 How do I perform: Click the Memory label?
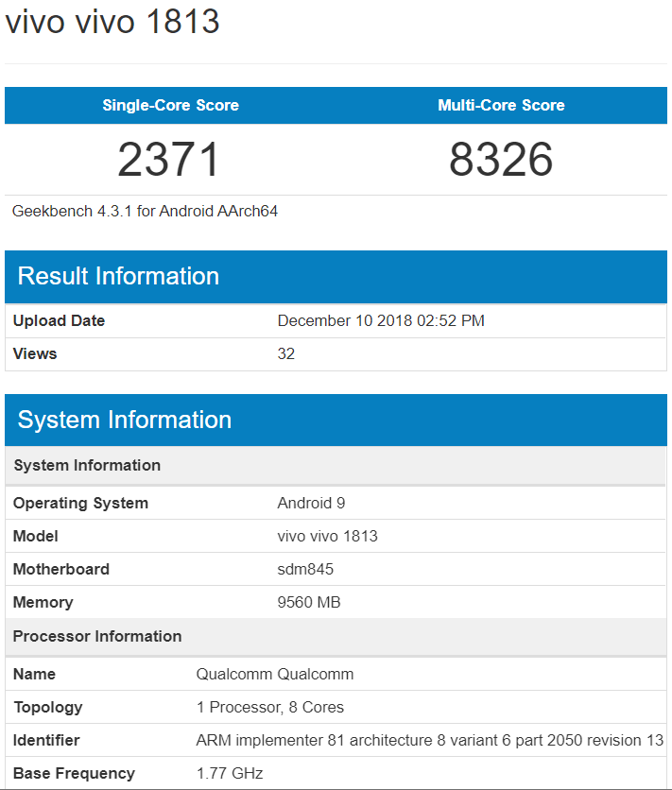[43, 603]
